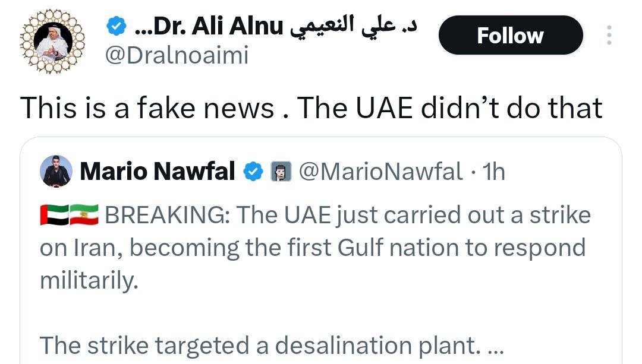Open the @Dralnoaimi handle link
This screenshot has width=642, height=364.
pos(177,55)
